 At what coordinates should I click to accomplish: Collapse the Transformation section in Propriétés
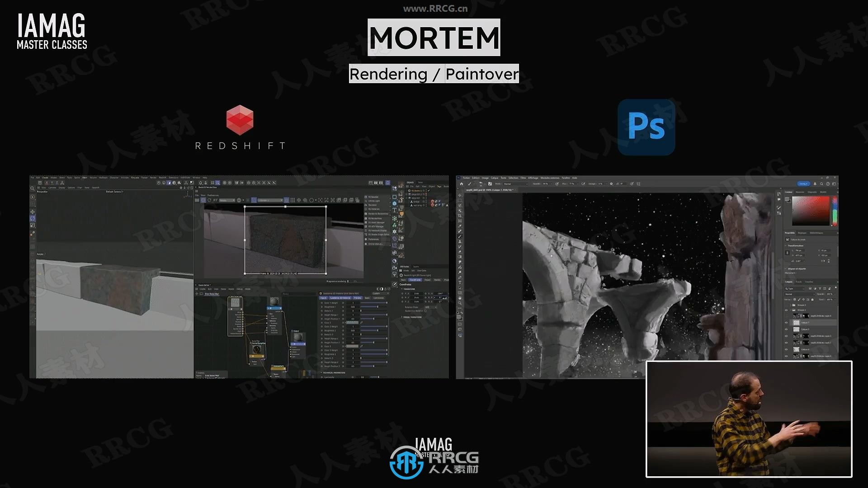coord(786,246)
